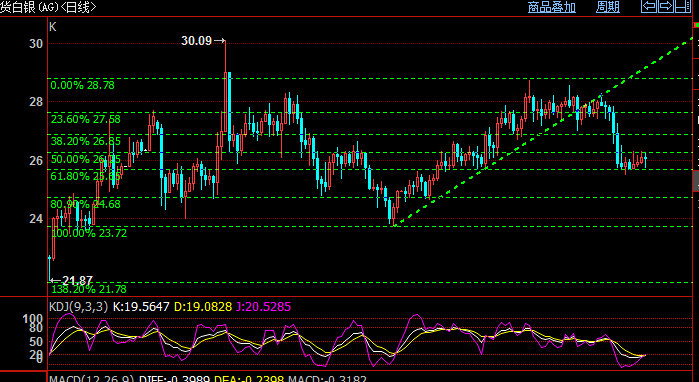Go to next chart with right arrow icon
Screen dimensions: 699x382
pos(665,6)
